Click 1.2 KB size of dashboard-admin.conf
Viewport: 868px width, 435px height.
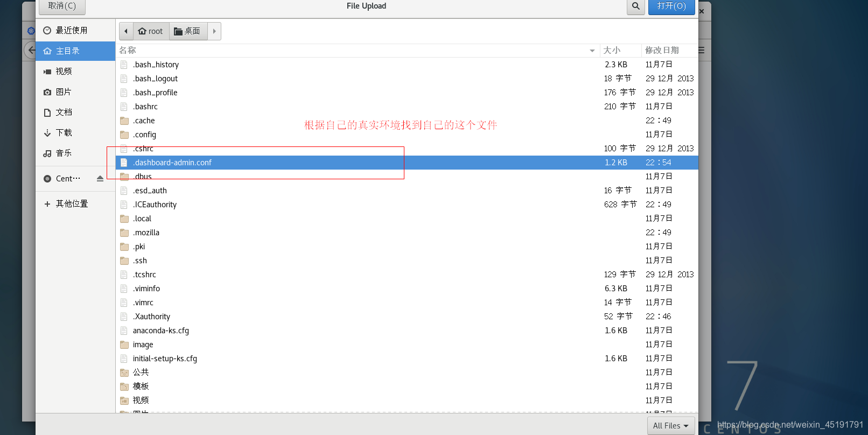point(616,163)
